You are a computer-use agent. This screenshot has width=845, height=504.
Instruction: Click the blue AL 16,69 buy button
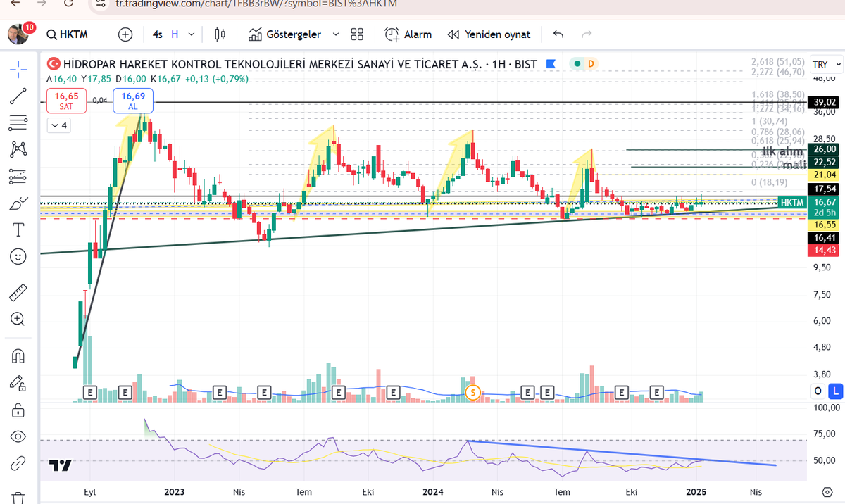tap(133, 100)
